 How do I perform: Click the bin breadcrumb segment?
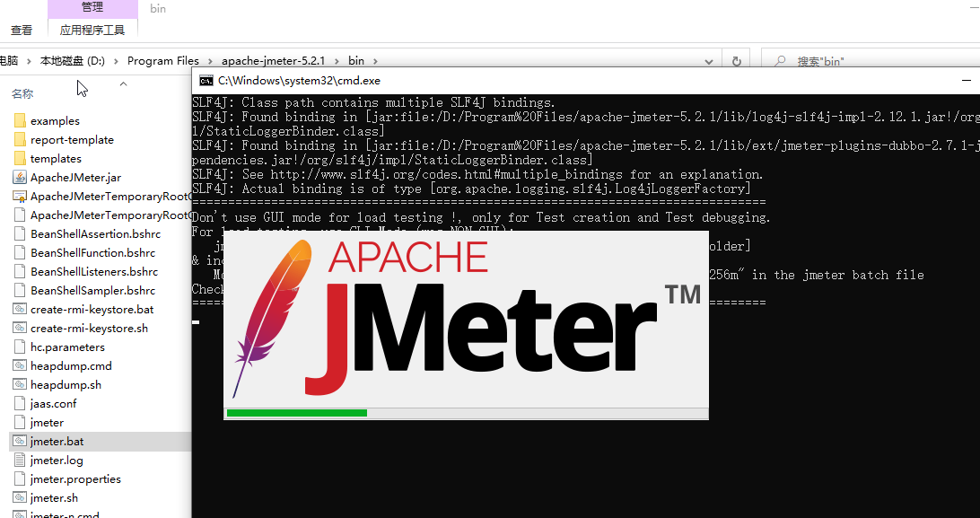click(356, 61)
